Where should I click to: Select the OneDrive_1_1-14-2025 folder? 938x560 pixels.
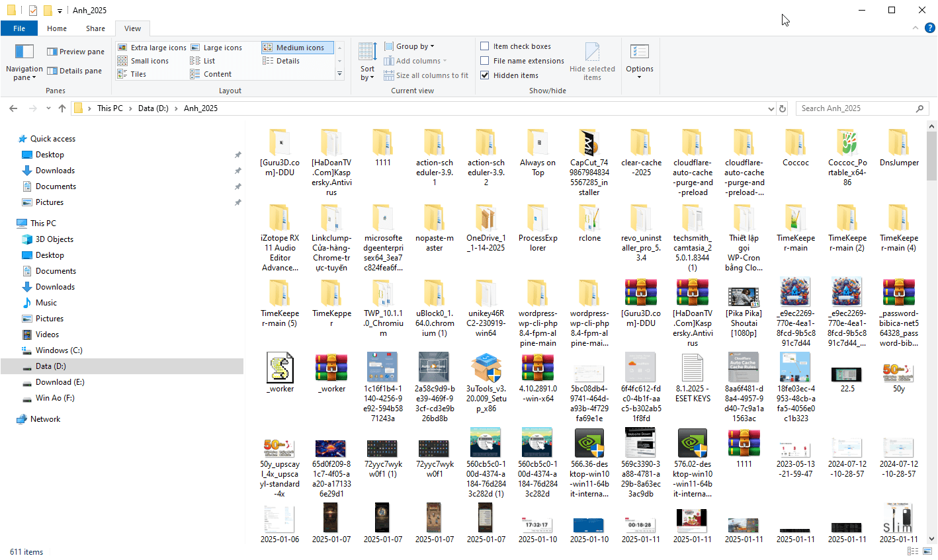(x=486, y=228)
